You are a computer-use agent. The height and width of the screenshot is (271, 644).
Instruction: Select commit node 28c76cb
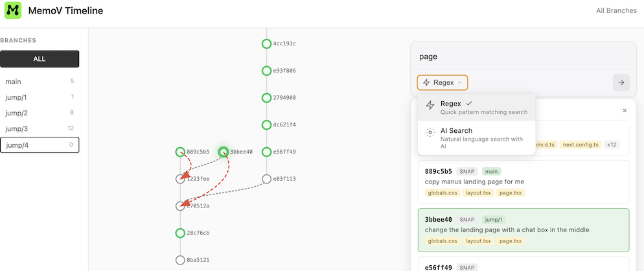click(180, 233)
